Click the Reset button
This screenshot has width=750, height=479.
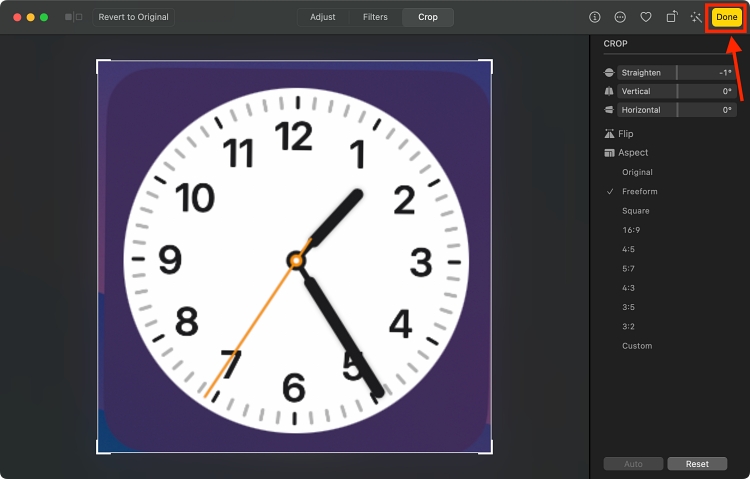[x=697, y=464]
